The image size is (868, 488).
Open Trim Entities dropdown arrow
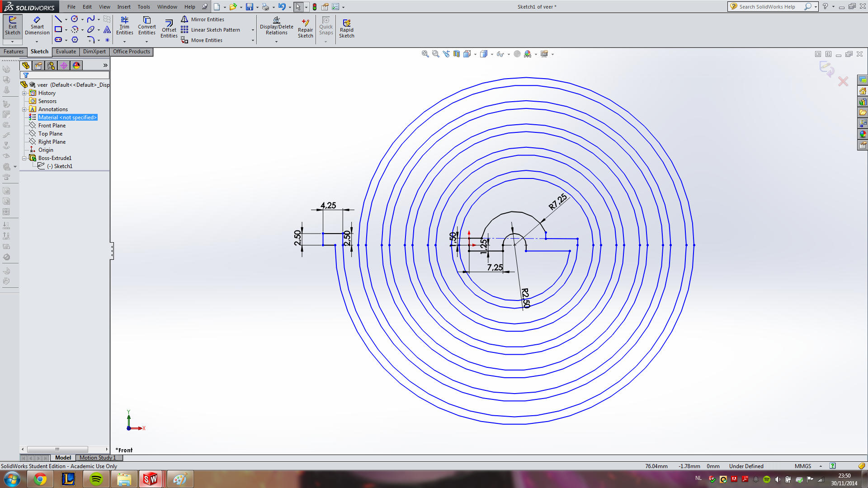(124, 42)
